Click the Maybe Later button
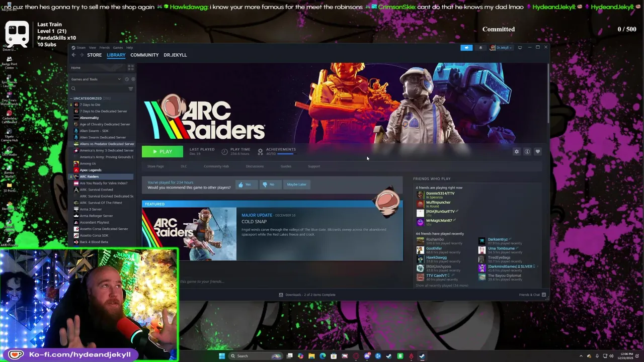 click(296, 185)
